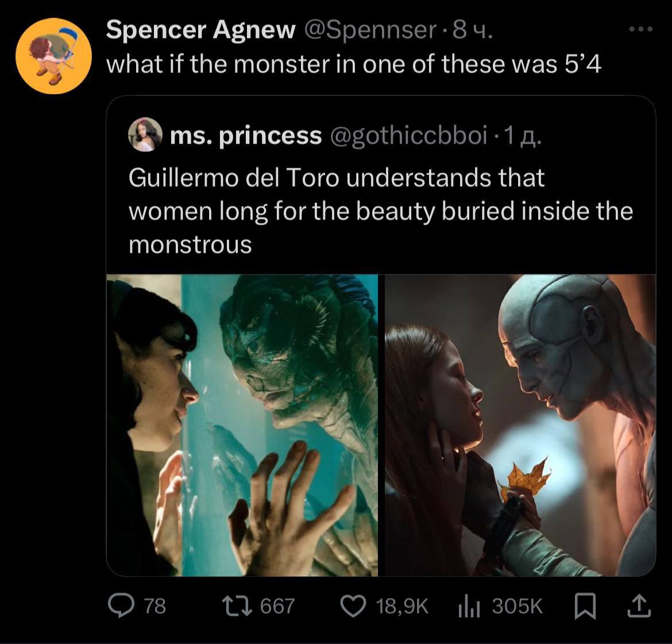
Task: Open the pale creature with leaf image
Action: click(520, 425)
